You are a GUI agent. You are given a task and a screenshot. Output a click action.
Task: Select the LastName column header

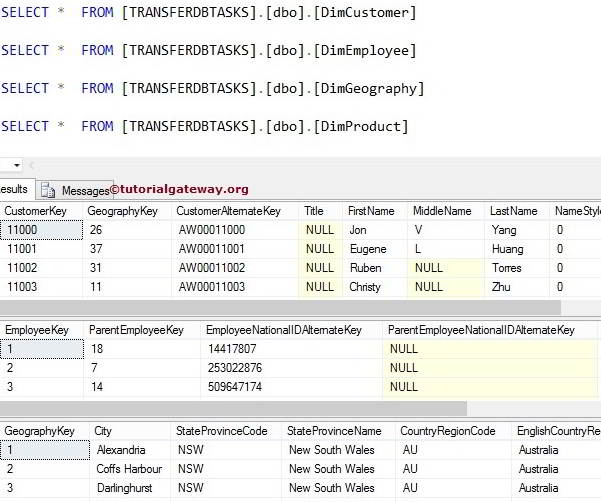[x=517, y=211]
